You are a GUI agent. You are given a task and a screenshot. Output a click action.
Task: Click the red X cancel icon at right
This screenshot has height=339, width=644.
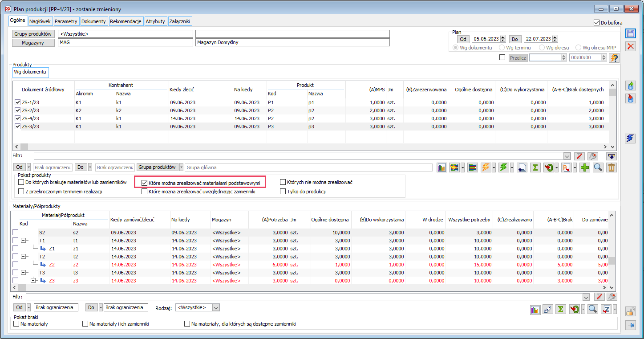coord(630,46)
